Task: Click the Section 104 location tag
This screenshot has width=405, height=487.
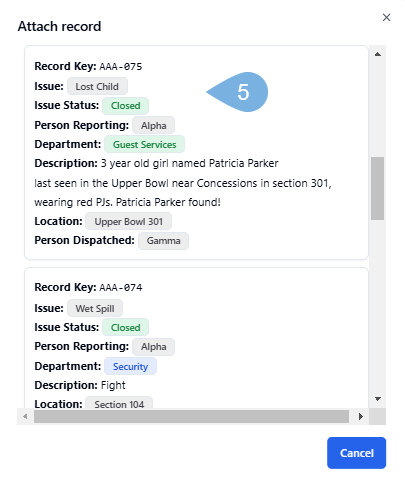Action: click(119, 402)
